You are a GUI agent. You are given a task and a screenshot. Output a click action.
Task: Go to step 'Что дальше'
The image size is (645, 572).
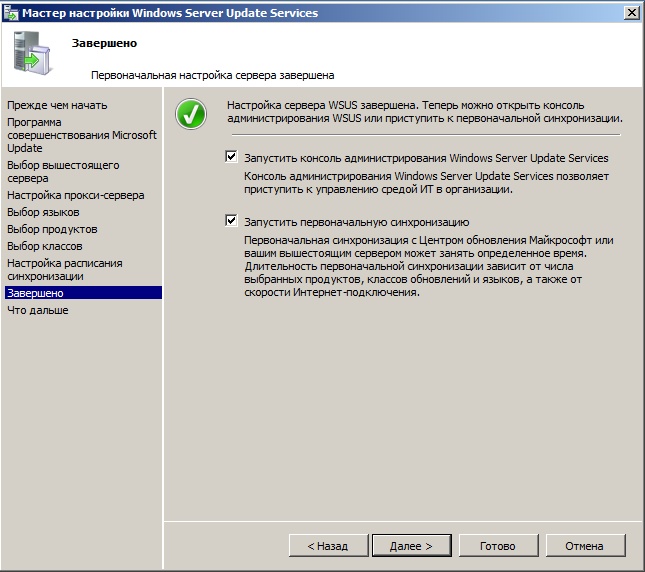(x=38, y=310)
